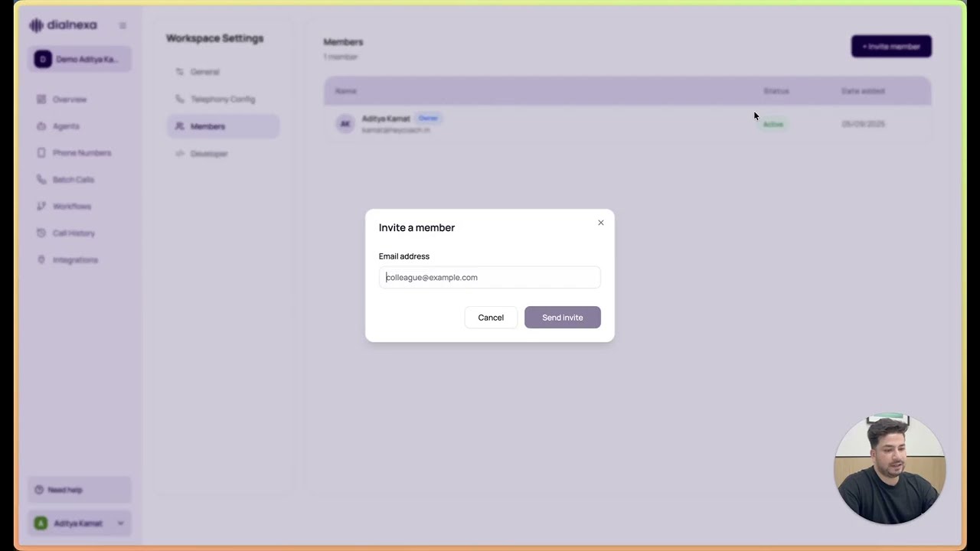Click the Workflows sidebar icon
The image size is (980, 551).
tap(41, 207)
